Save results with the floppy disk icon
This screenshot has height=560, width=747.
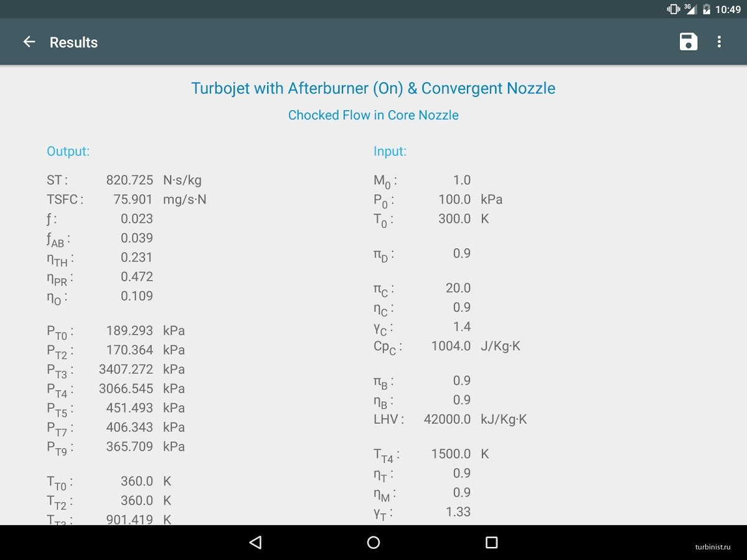(688, 42)
